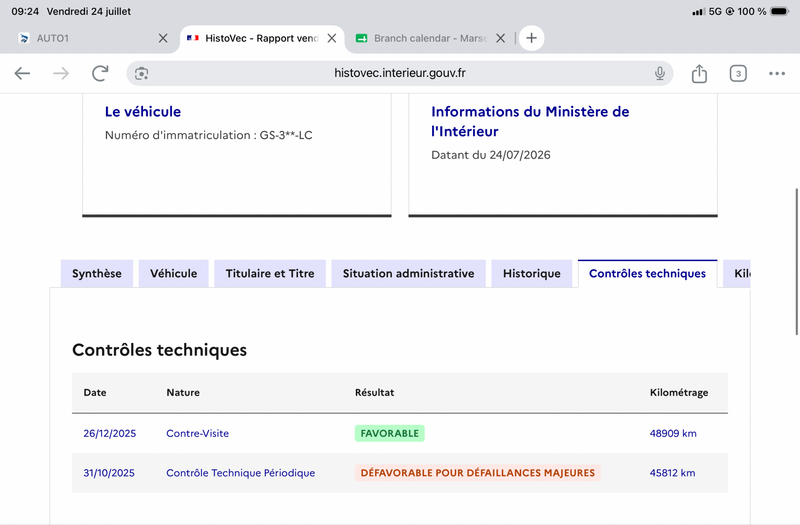
Task: Tap the 09:24 clock in status bar
Action: click(25, 11)
